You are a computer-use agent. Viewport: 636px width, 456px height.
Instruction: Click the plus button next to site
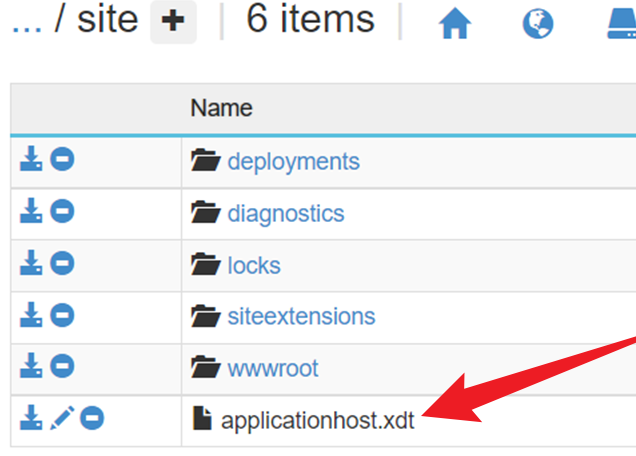[x=173, y=22]
